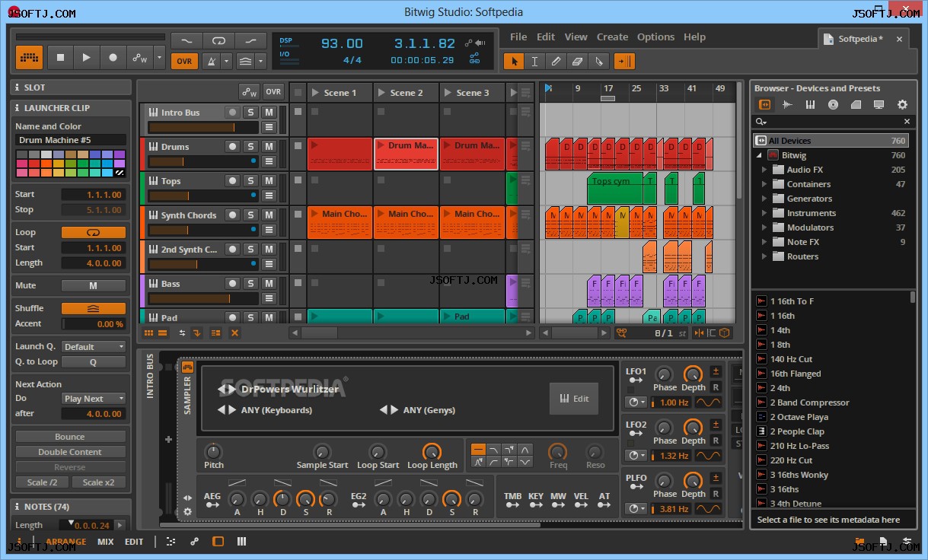Toggle the metronome icon
The image size is (928, 560).
tap(211, 61)
